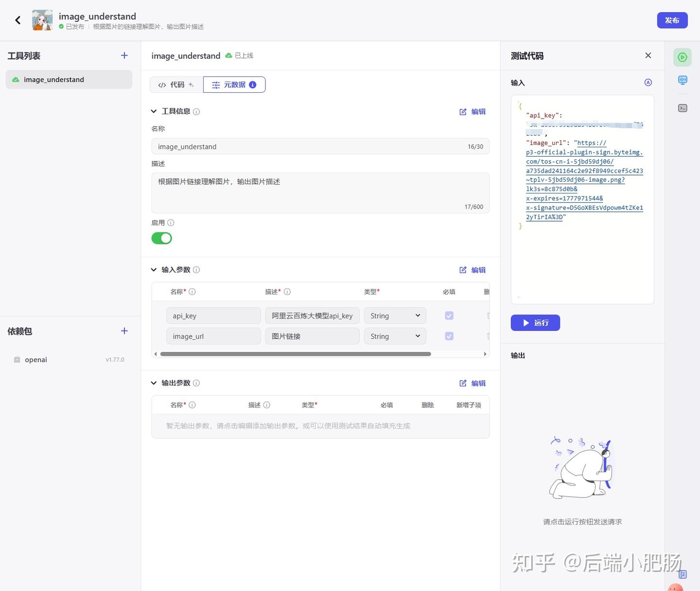This screenshot has width=700, height=591.
Task: Open the type dropdown for api_key row
Action: click(395, 315)
